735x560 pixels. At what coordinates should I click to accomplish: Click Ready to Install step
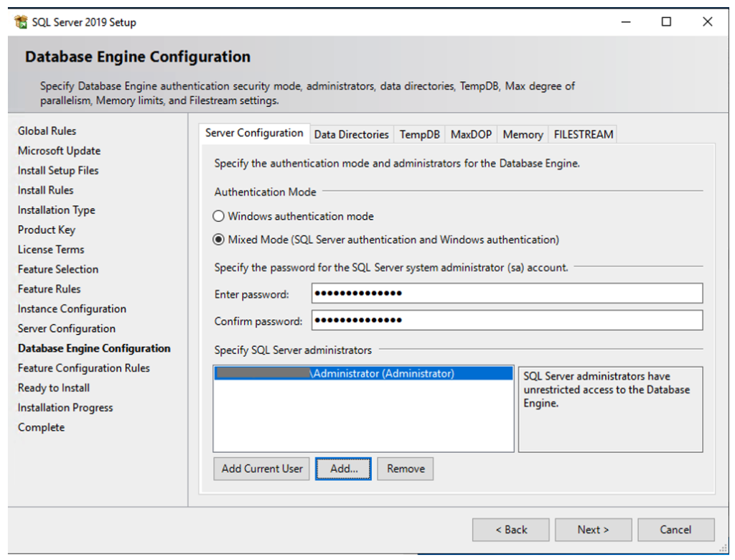point(54,388)
